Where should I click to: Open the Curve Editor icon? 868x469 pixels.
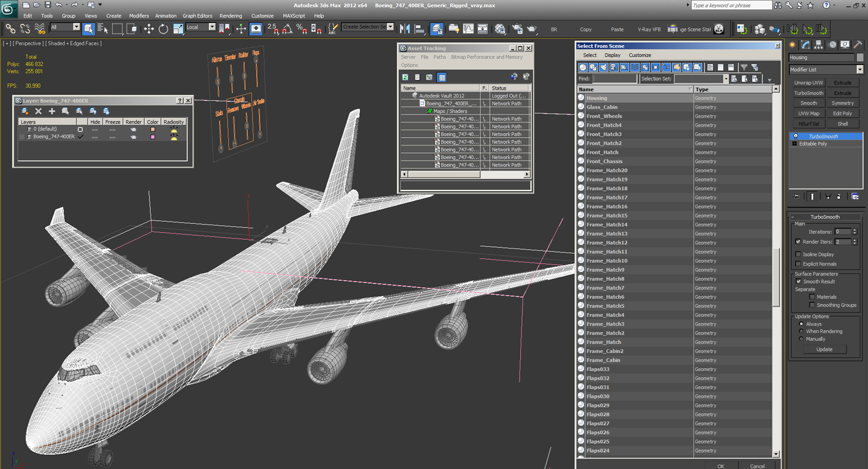[468, 28]
